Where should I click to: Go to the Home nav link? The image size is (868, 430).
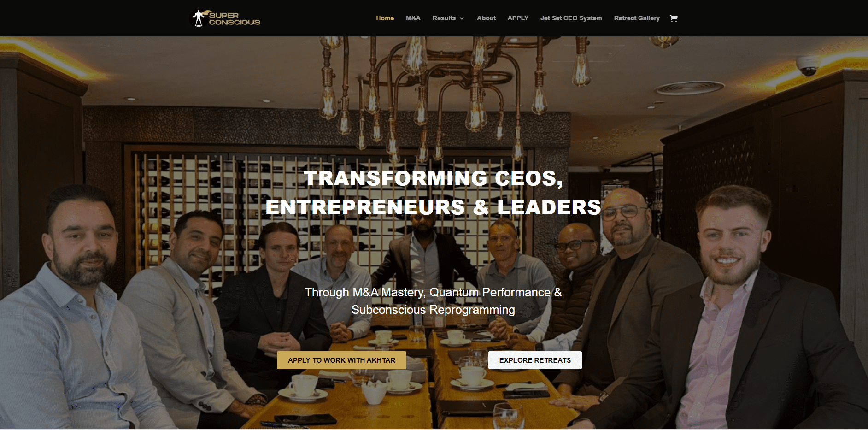point(385,18)
